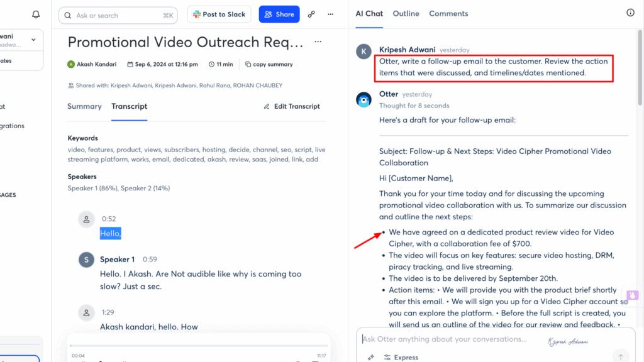Click the AI chat panel scrollbar
The height and width of the screenshot is (362, 644).
(640, 68)
